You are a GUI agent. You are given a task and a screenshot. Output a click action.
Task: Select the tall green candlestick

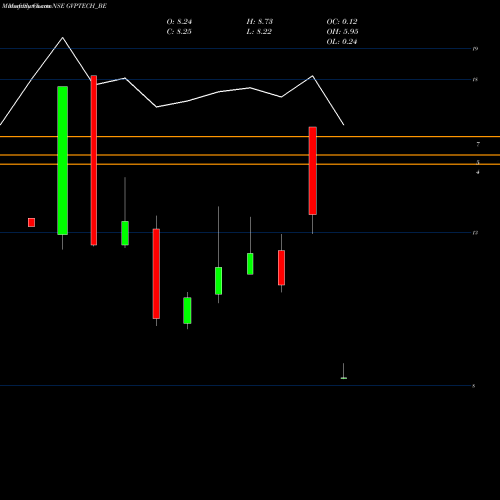click(x=63, y=160)
